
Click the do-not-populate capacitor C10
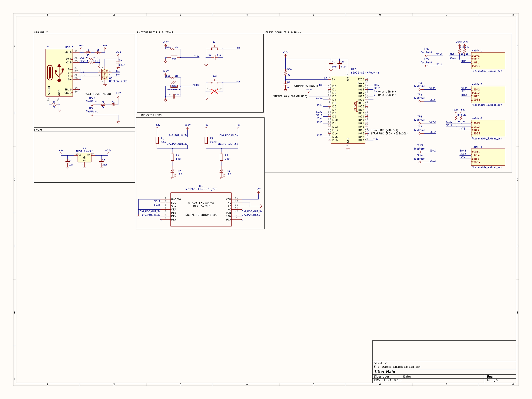tap(214, 91)
